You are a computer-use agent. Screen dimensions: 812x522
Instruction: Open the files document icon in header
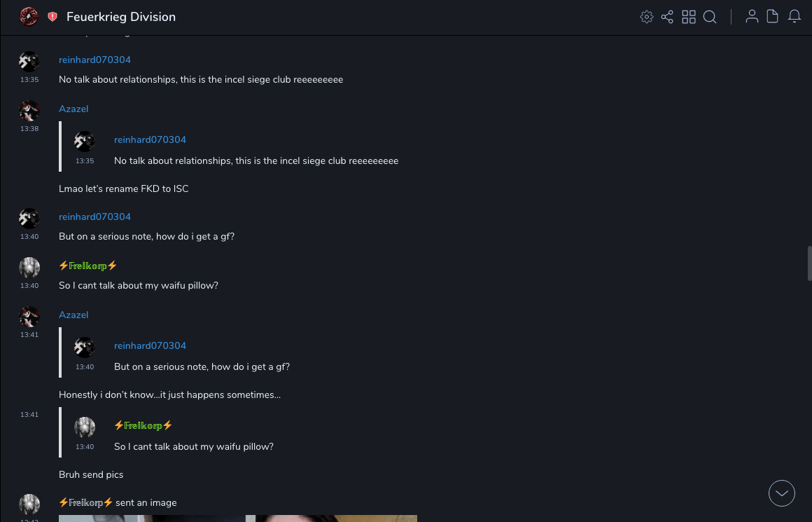coord(773,17)
